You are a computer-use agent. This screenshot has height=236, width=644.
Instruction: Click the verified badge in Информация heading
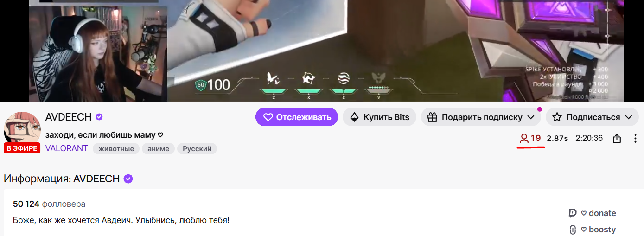128,179
